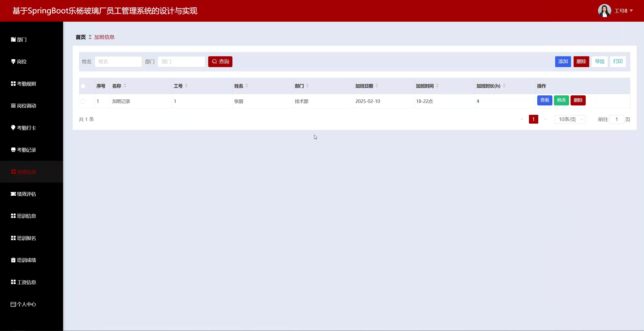Click the 个人中心 card icon
This screenshot has width=644, height=331.
pyautogui.click(x=13, y=304)
